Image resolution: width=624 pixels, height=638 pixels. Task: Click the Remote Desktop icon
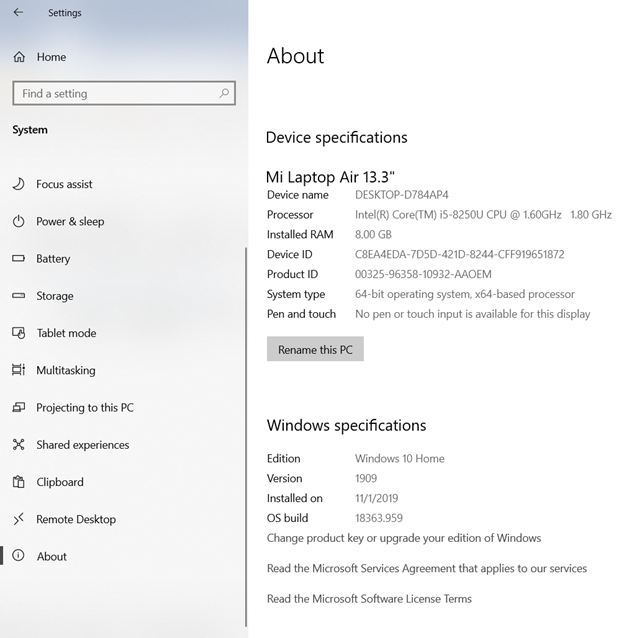(18, 519)
